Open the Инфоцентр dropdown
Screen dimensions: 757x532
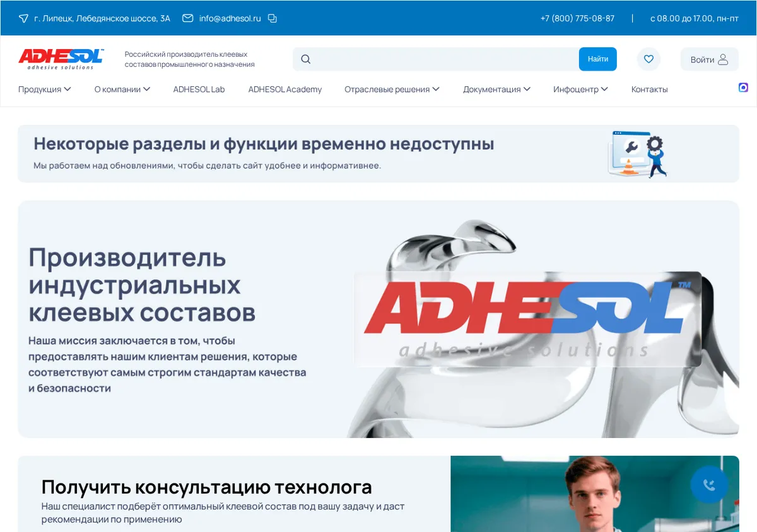(x=580, y=90)
